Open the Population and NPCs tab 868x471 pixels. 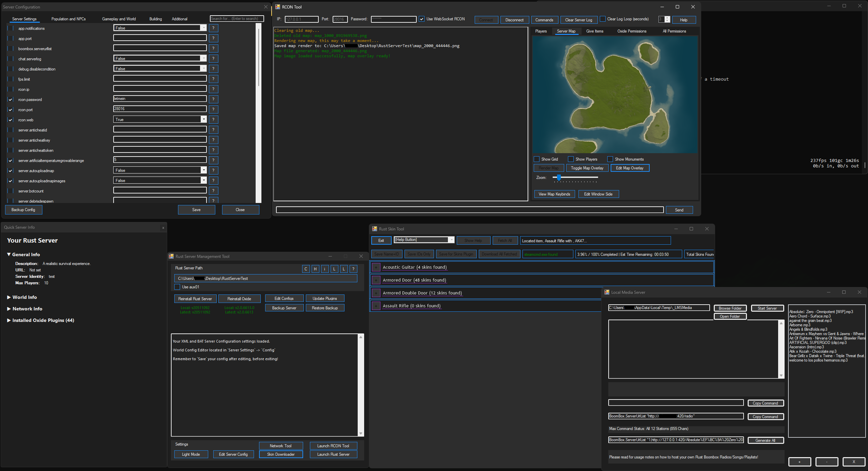click(x=68, y=19)
